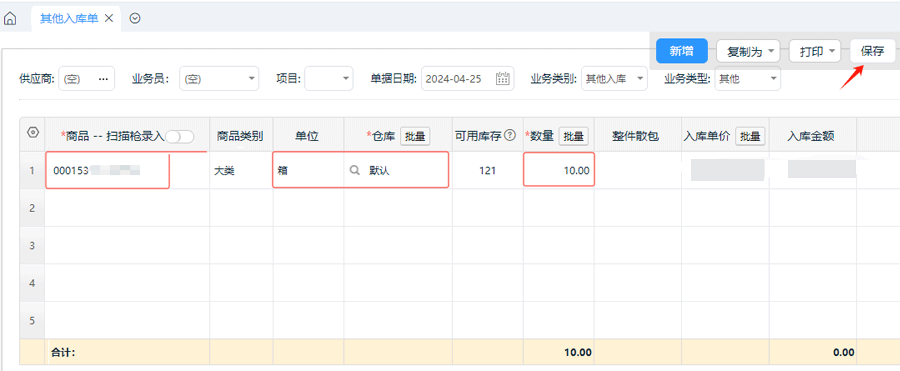Select row number 4 header
The height and width of the screenshot is (371, 900).
(x=32, y=283)
